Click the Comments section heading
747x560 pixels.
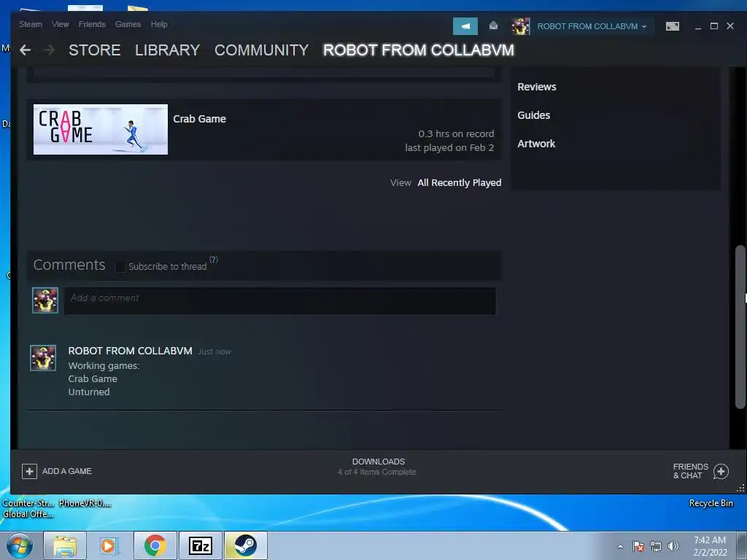coord(69,265)
